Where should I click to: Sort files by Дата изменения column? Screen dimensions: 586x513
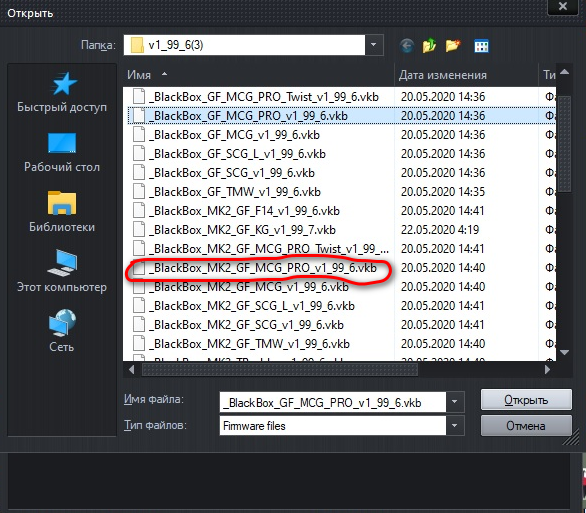tap(466, 75)
